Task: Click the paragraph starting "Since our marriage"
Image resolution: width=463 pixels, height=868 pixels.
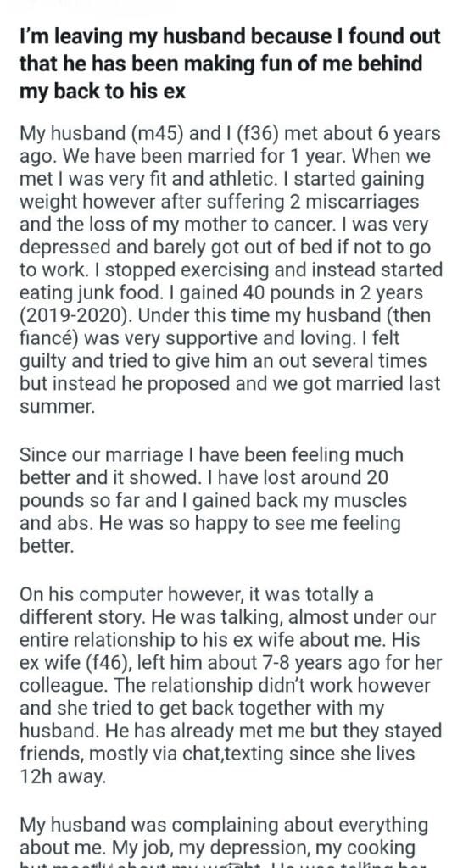Action: point(213,500)
